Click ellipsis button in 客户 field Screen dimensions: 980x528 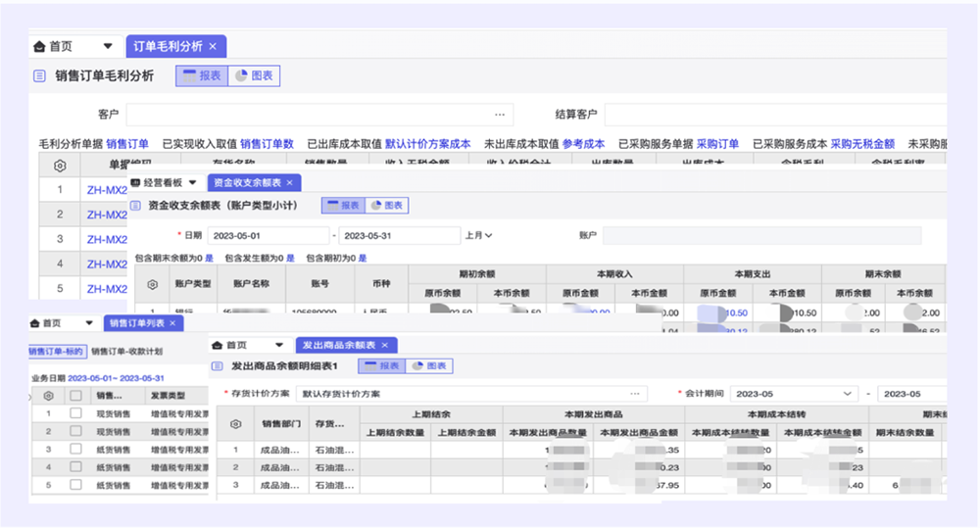500,115
